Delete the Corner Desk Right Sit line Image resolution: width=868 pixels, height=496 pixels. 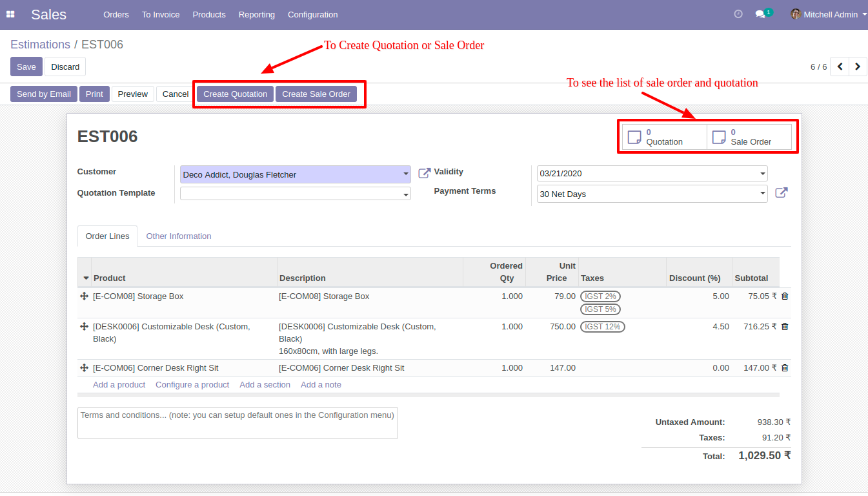click(785, 368)
